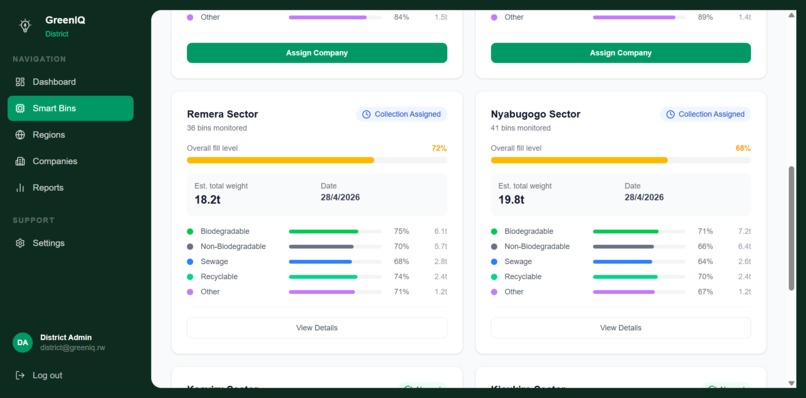Click Nyabugogo Sewage blue dot
The image size is (806, 398).
point(494,262)
